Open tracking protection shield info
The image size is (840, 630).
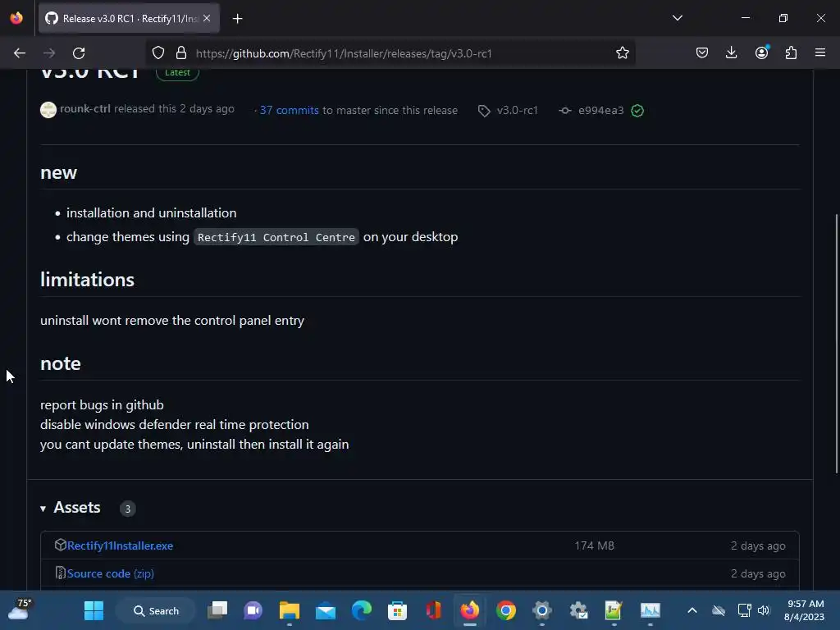coord(158,53)
